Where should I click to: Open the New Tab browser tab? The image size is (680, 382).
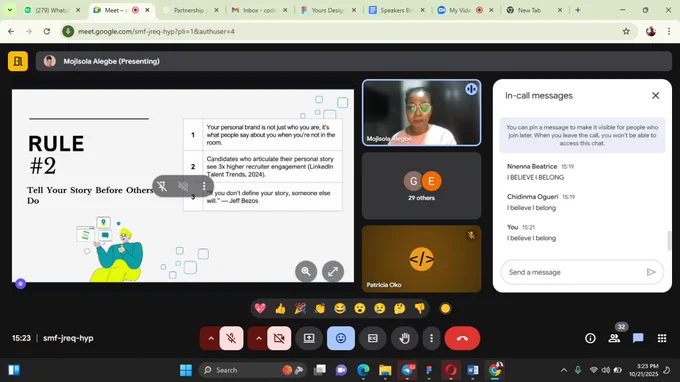coord(533,10)
